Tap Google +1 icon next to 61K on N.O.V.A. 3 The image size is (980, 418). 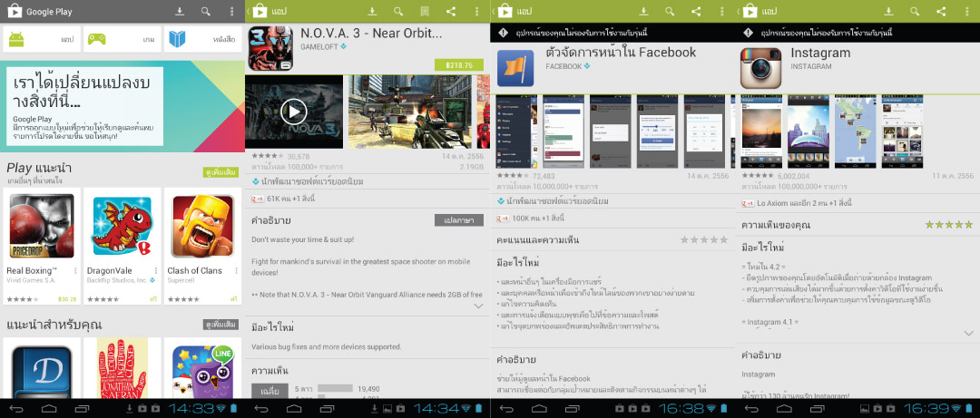click(256, 199)
